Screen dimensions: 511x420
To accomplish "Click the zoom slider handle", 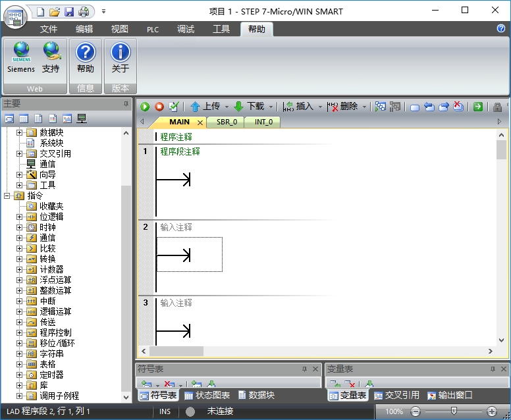I will coord(454,411).
